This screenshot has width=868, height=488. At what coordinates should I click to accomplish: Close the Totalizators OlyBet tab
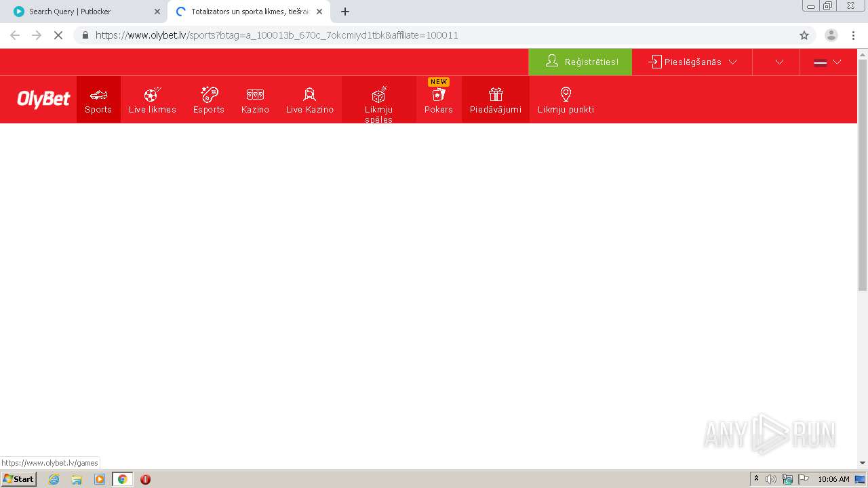point(319,12)
